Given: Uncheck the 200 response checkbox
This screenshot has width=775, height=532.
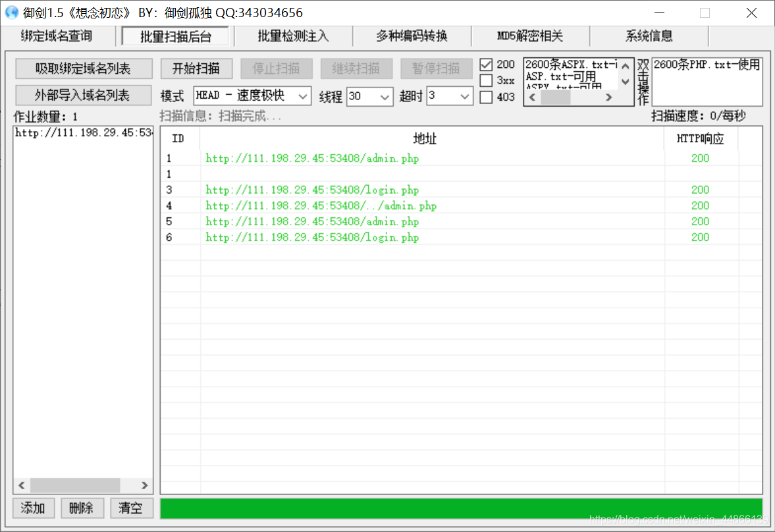Looking at the screenshot, I should (x=487, y=65).
